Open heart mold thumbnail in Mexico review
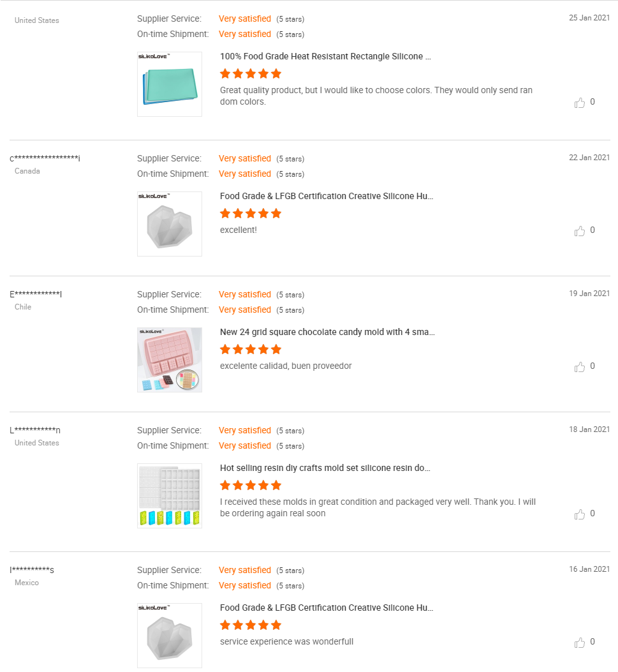Viewport: 618px width, 672px height. (170, 636)
